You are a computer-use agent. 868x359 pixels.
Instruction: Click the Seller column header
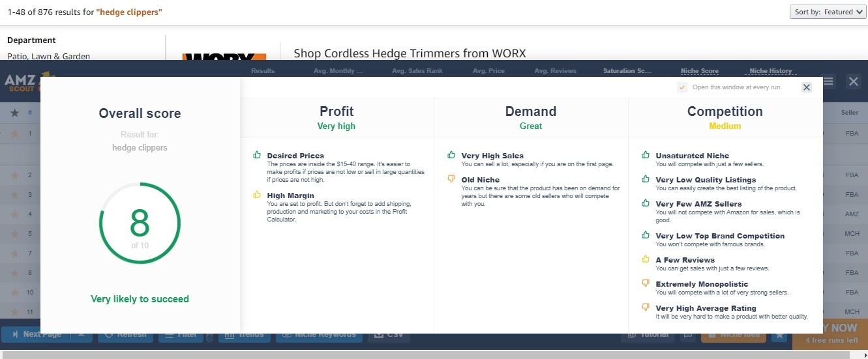point(850,113)
